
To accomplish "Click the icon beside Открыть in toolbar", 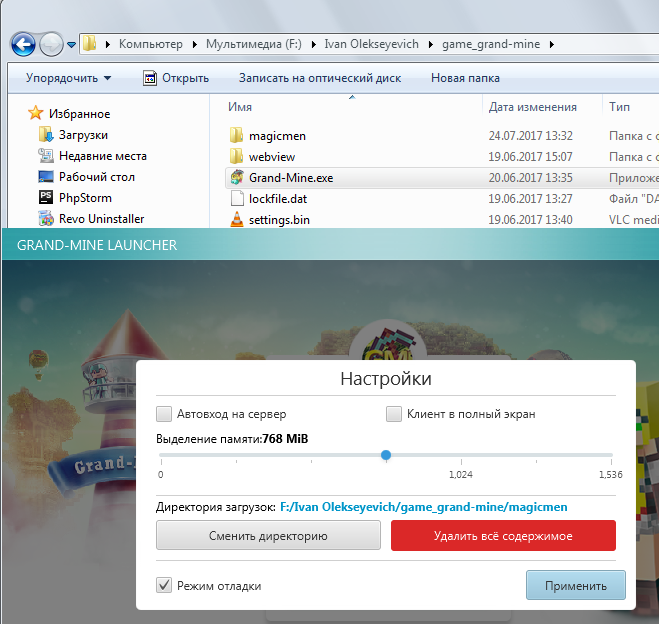I will click(150, 78).
